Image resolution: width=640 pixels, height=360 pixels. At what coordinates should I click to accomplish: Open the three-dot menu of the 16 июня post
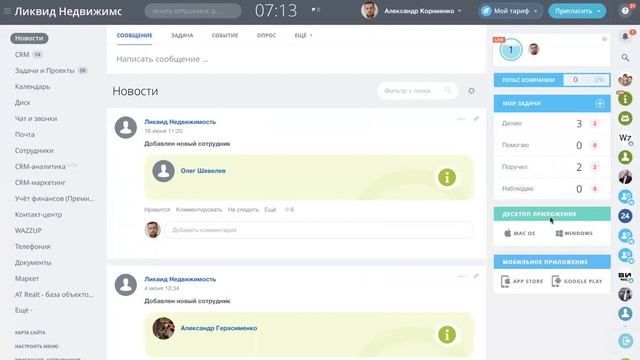(461, 119)
